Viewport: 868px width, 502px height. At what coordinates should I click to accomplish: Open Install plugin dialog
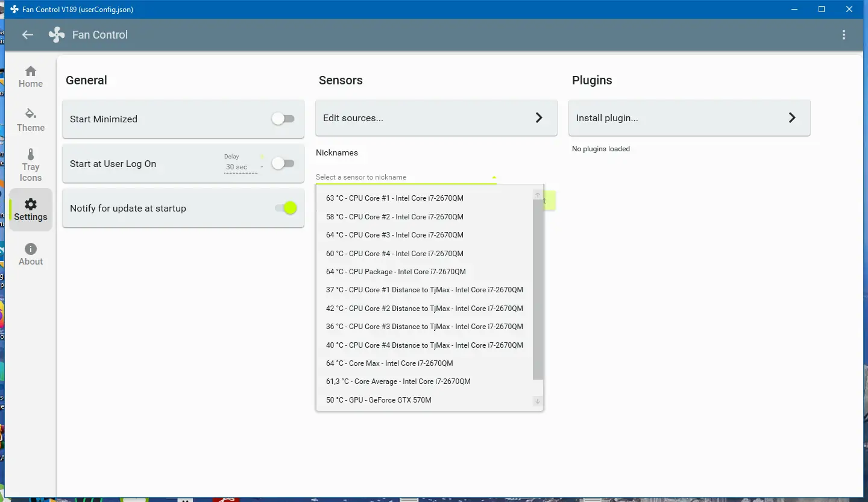[690, 118]
